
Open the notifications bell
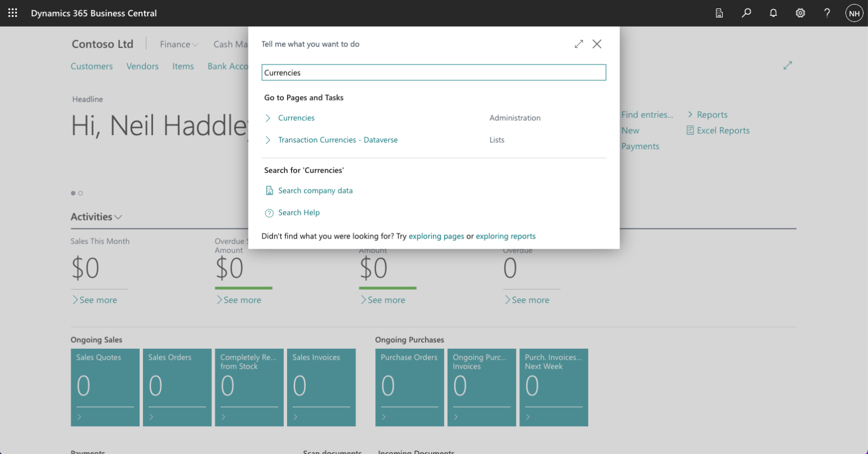tap(774, 13)
